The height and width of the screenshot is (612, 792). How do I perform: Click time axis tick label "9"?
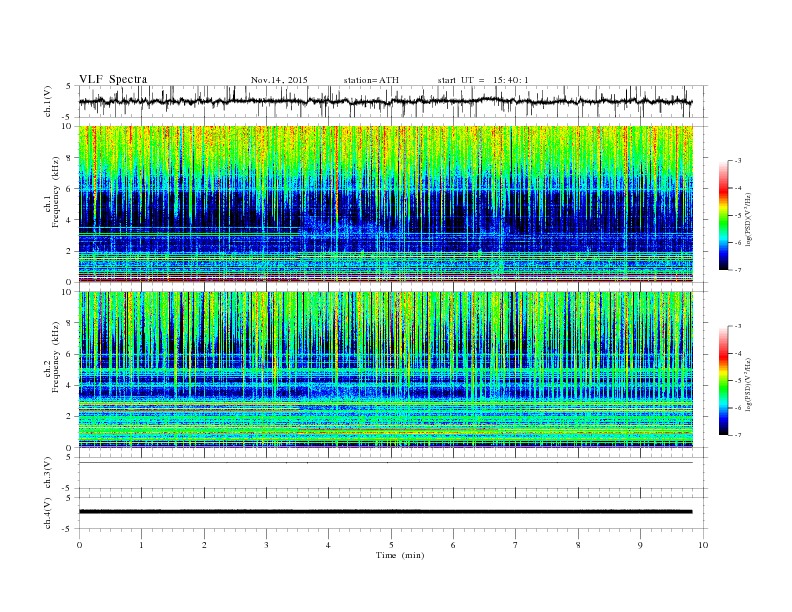pos(641,545)
